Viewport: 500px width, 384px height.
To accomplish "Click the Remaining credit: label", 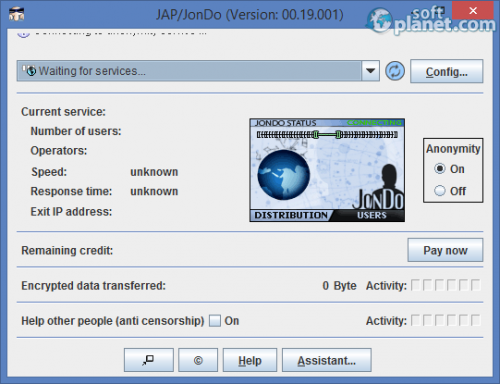I will (67, 250).
